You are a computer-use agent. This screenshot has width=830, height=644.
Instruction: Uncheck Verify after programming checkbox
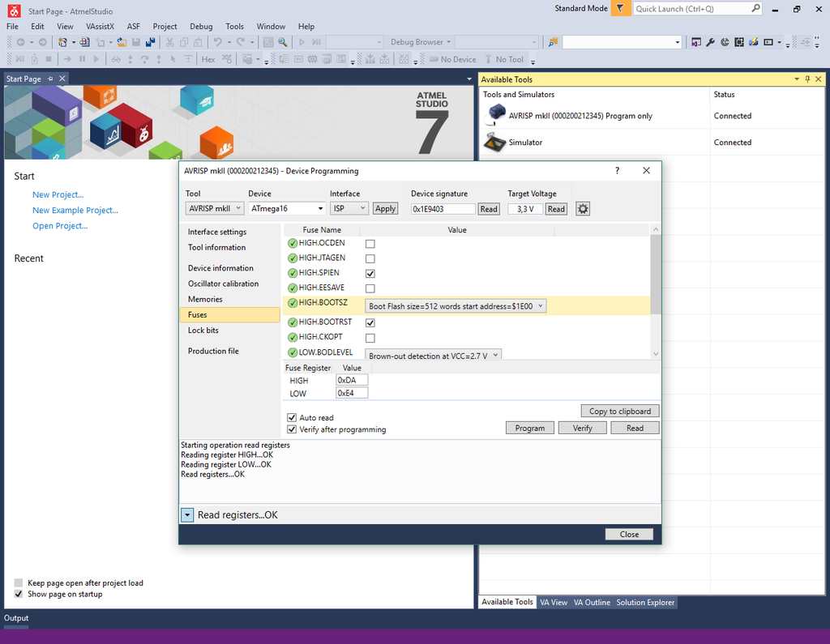click(292, 429)
